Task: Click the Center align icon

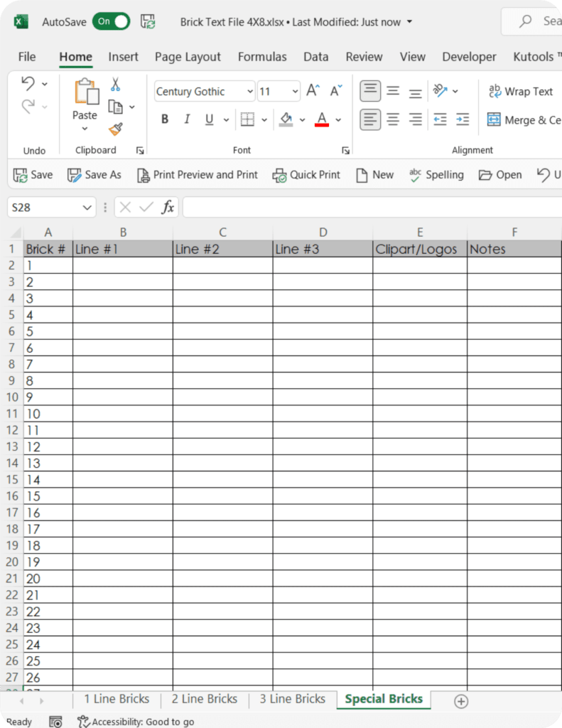Action: click(x=393, y=119)
